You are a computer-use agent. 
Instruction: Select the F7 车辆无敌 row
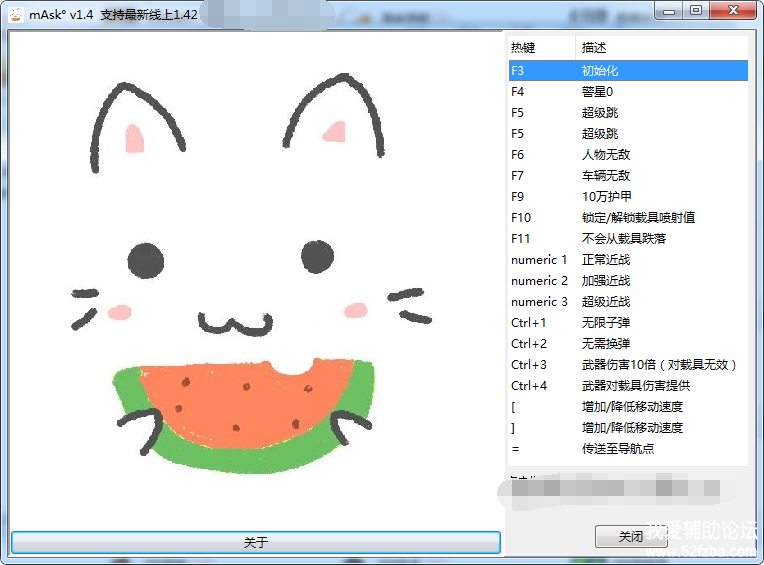tap(628, 175)
